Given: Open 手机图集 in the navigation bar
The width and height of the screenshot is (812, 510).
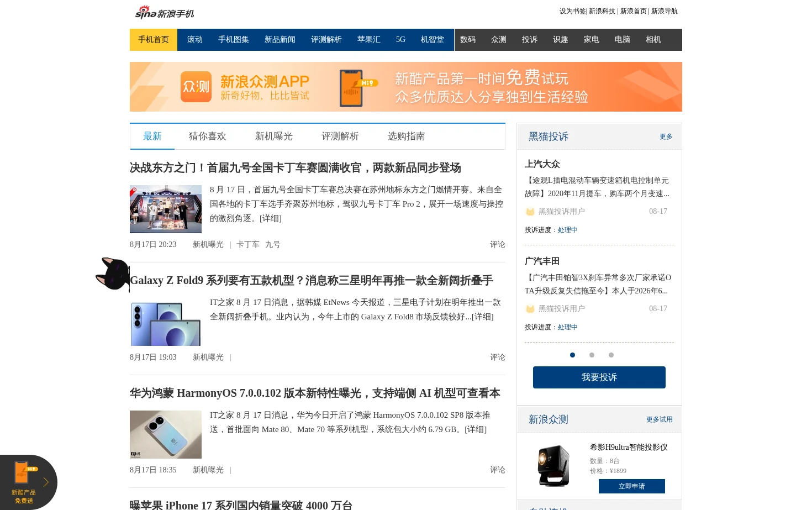Looking at the screenshot, I should tap(234, 40).
